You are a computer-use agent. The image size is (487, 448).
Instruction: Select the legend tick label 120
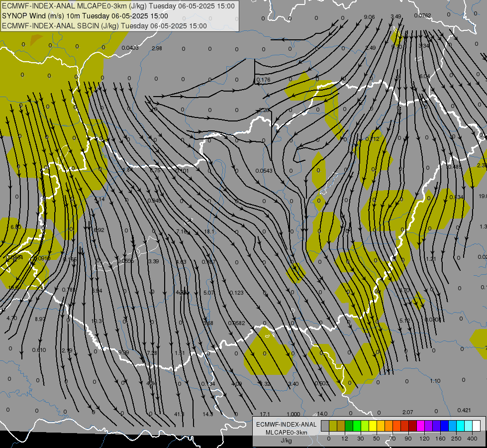[x=424, y=439]
